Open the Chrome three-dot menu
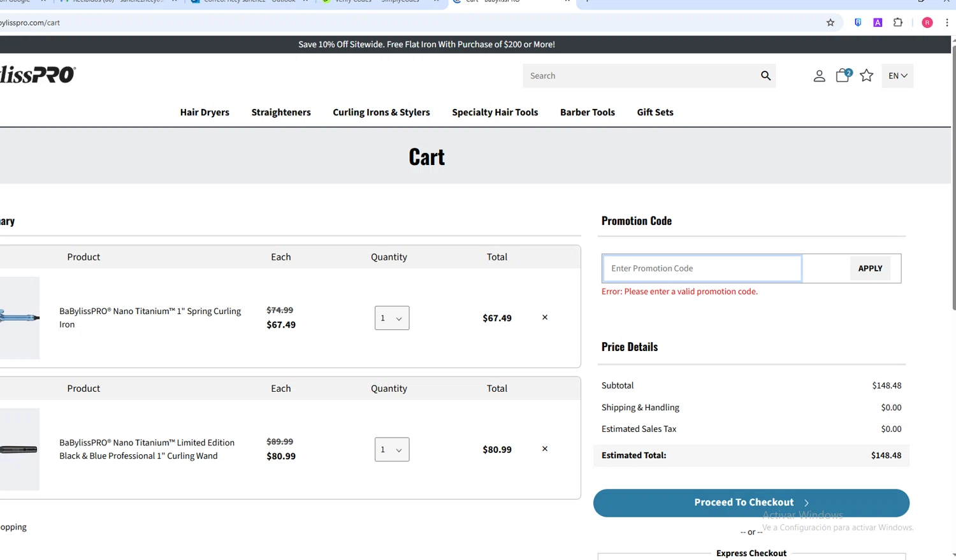 (947, 22)
